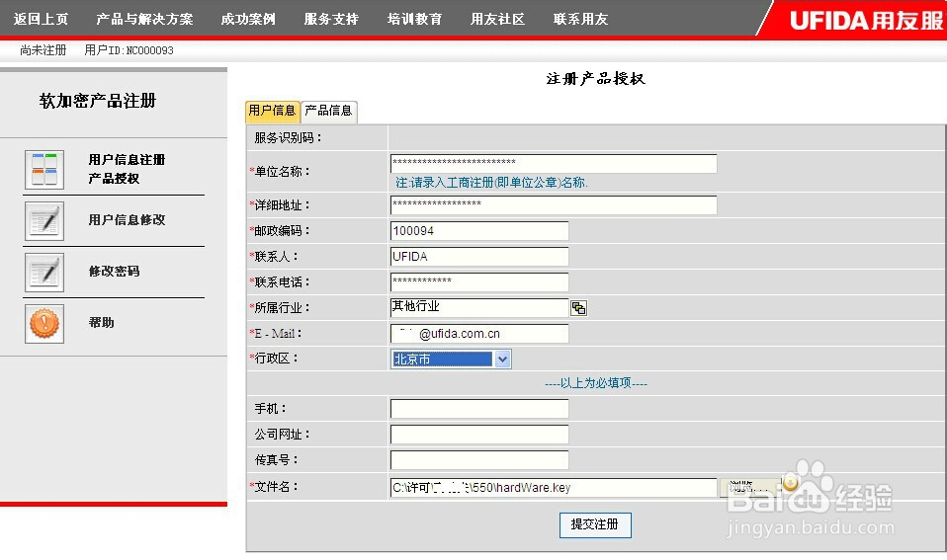Open the 联系用友 menu
The width and height of the screenshot is (947, 560).
coord(581,19)
